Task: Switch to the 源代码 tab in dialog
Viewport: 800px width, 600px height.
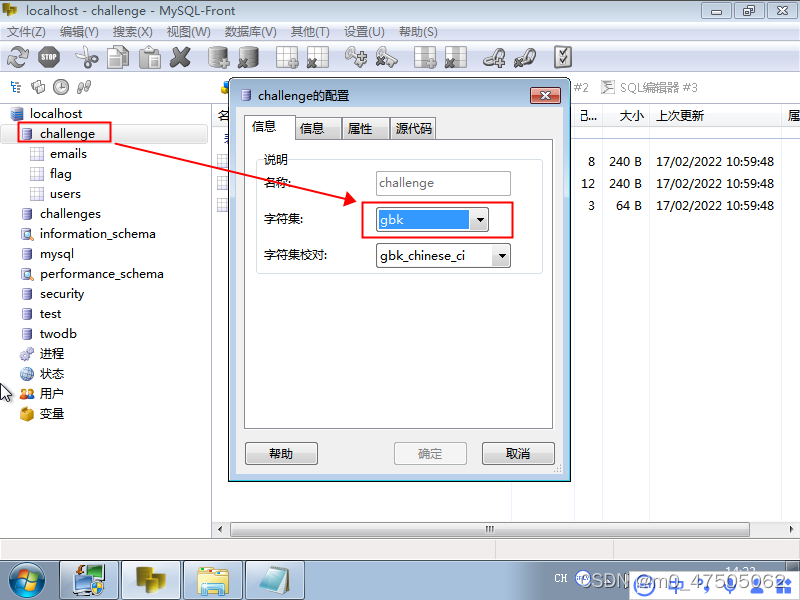Action: (x=413, y=129)
